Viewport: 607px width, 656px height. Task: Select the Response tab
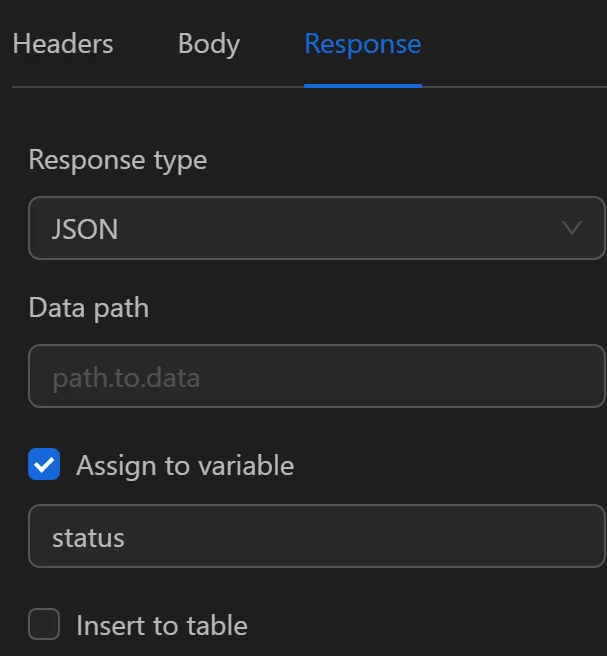pyautogui.click(x=362, y=44)
